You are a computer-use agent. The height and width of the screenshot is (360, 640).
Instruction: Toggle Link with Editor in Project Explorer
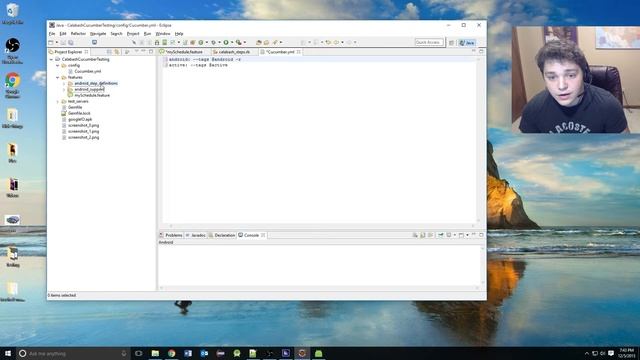click(x=117, y=52)
